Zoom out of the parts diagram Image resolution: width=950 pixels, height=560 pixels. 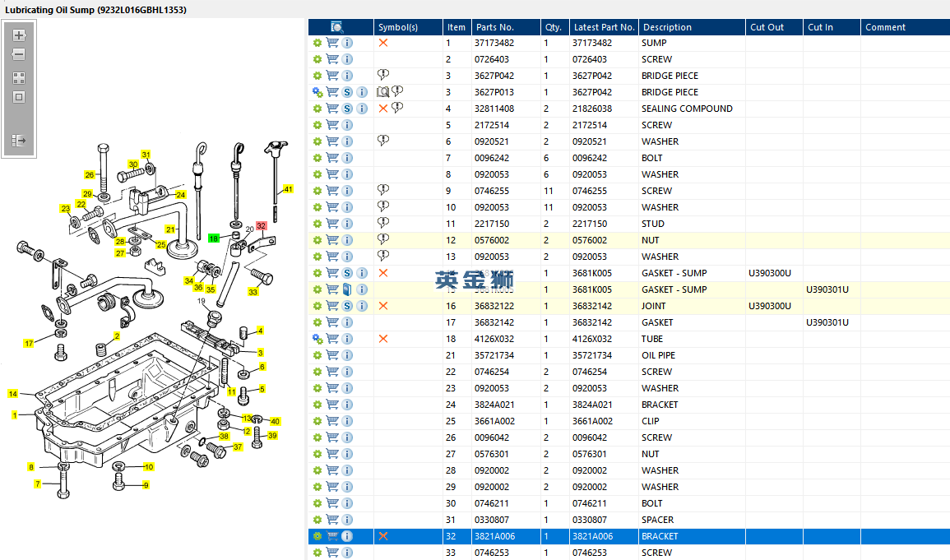19,54
